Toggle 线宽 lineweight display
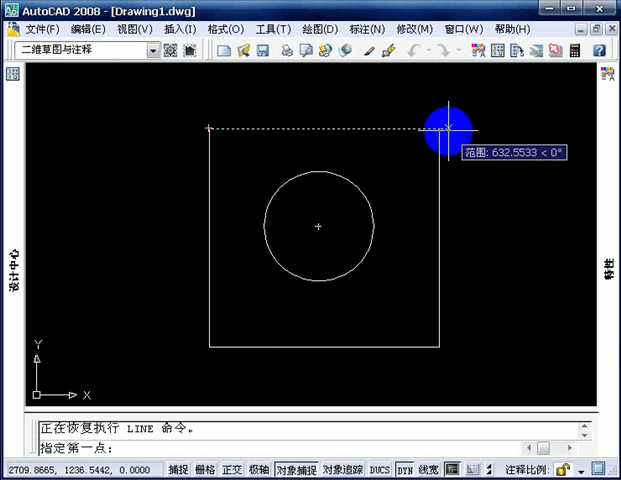621x480 pixels. click(x=428, y=470)
